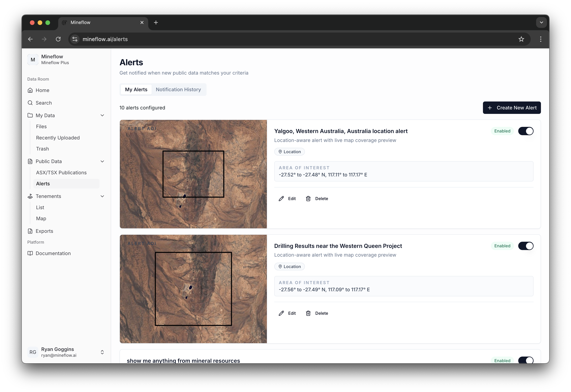571x392 pixels.
Task: Click the trash Delete icon for the Western Queen alert
Action: pyautogui.click(x=308, y=313)
